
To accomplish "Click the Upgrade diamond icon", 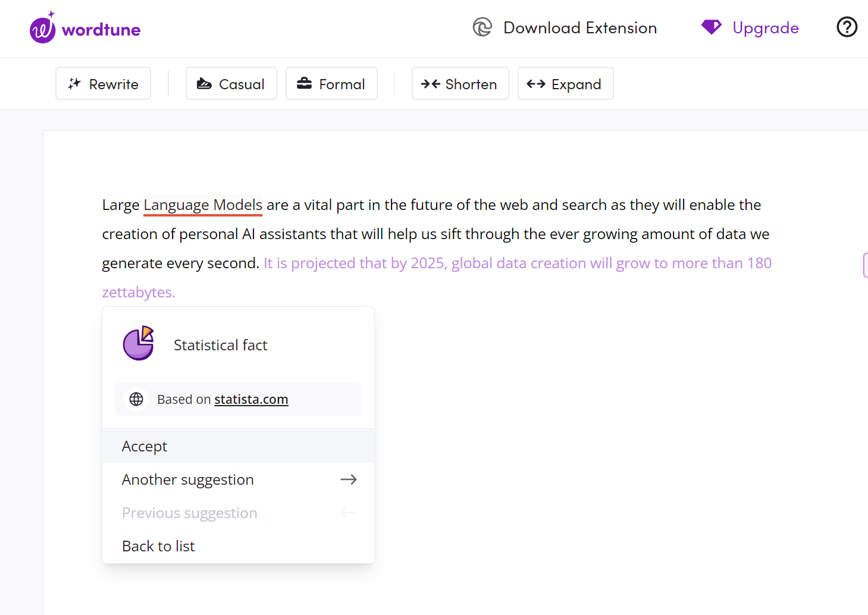I will (x=711, y=27).
